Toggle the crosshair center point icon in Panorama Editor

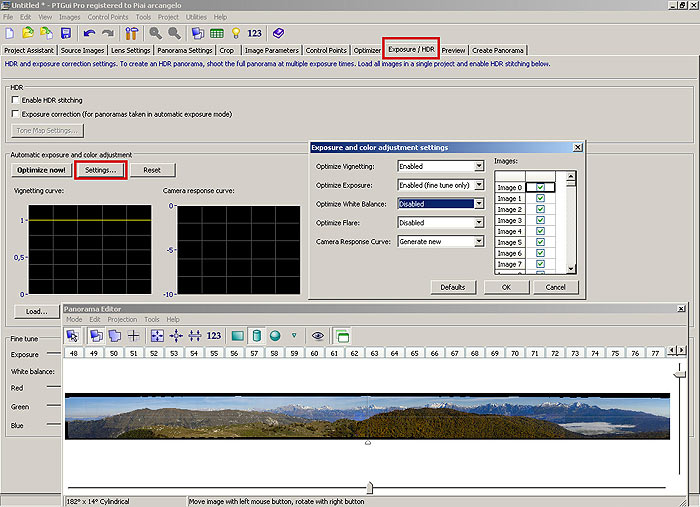pos(133,336)
